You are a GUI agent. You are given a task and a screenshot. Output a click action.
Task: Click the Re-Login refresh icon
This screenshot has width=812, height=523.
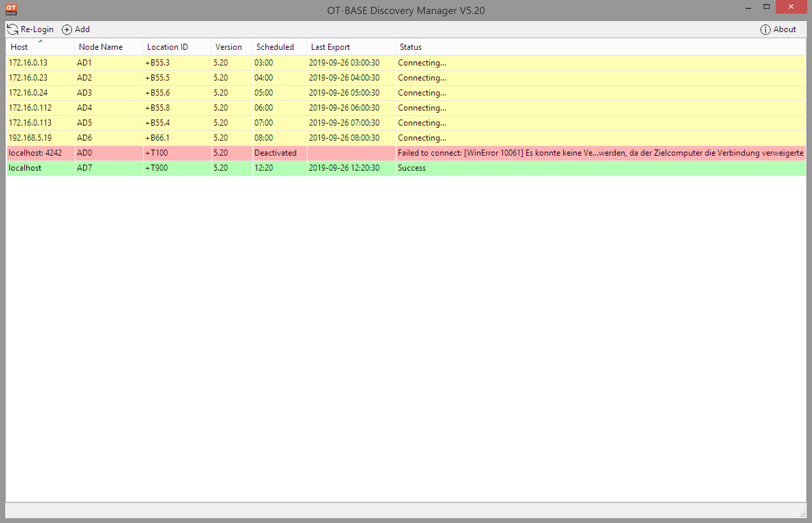13,29
